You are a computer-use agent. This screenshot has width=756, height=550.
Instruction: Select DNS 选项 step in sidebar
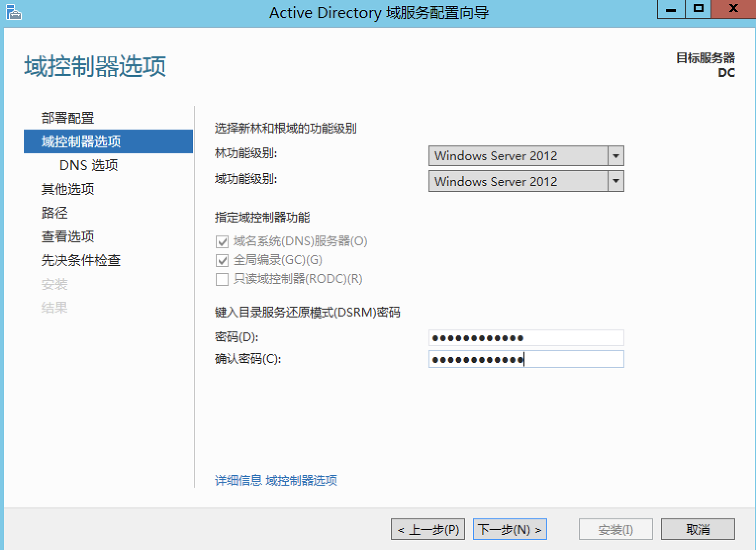click(x=89, y=165)
